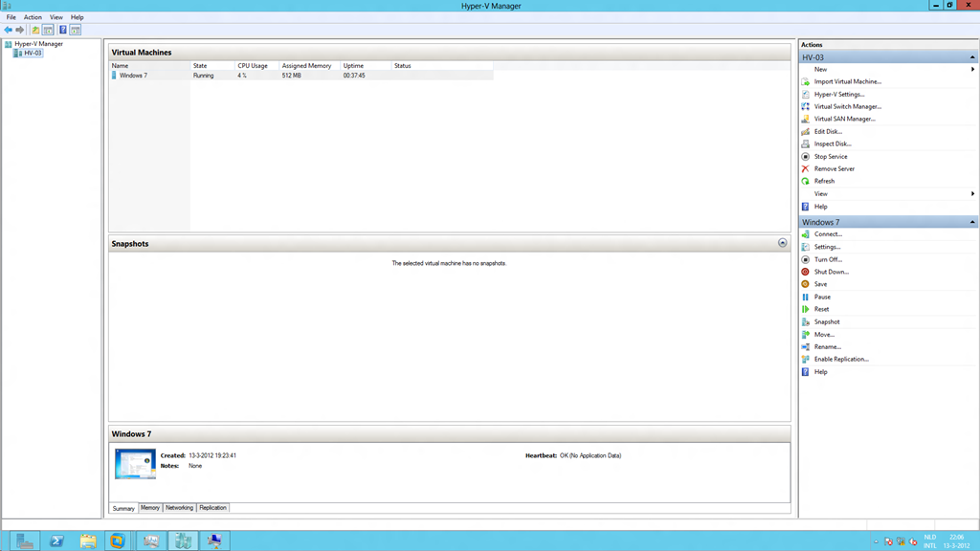Viewport: 980px width, 551px height.
Task: Open the Action menu
Action: (x=33, y=17)
